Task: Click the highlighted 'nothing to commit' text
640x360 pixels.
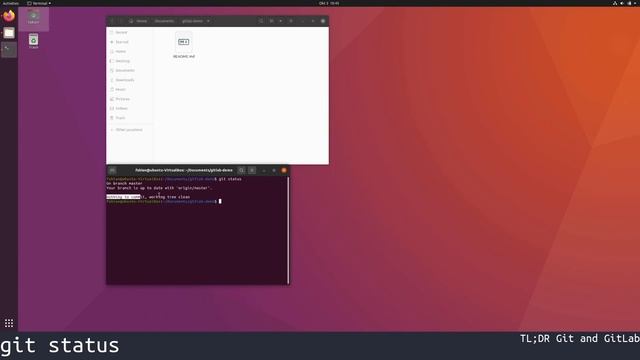Action: [x=123, y=197]
